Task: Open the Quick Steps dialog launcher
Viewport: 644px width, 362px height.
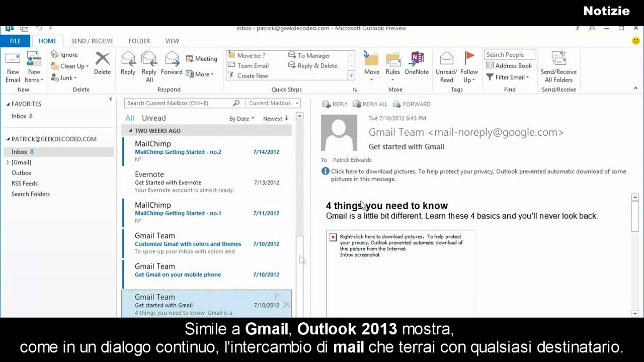Action: pos(355,89)
